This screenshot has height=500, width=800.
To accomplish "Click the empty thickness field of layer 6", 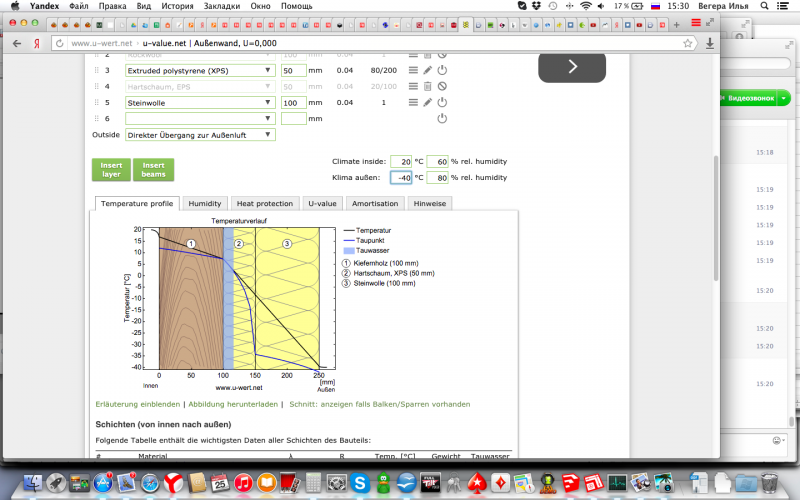I will [293, 118].
